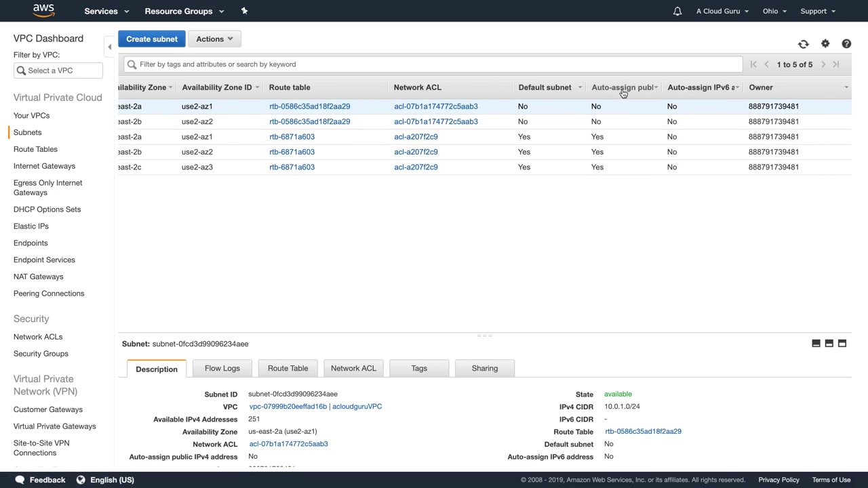The width and height of the screenshot is (868, 488).
Task: Go to Internet Gateways in sidebar
Action: 44,166
